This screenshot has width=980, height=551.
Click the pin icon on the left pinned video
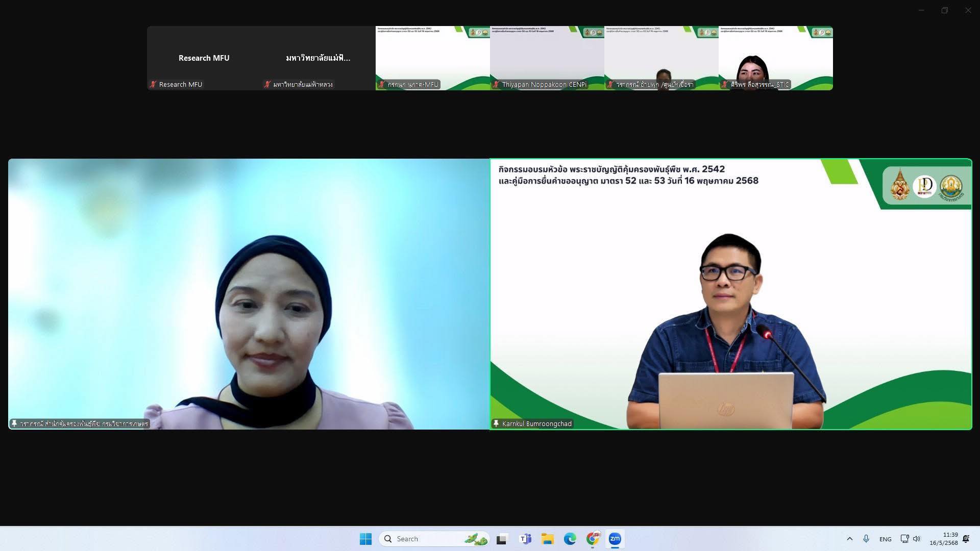pos(14,423)
